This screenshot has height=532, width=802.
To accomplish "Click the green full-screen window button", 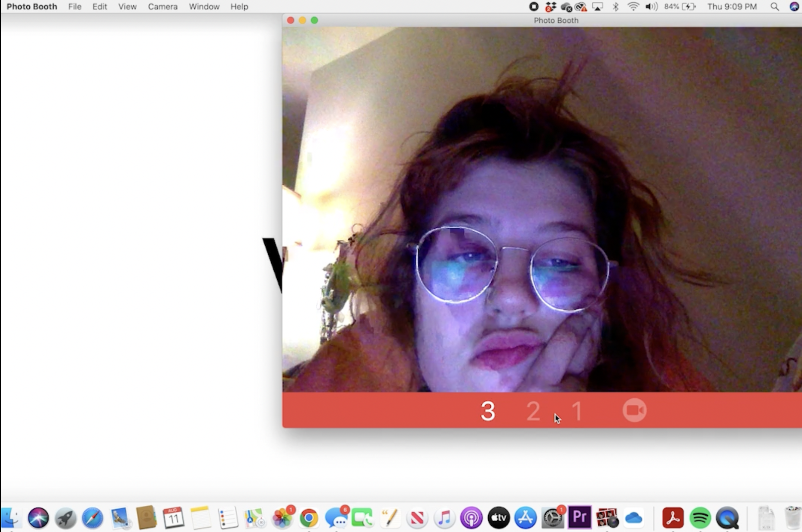I will (314, 20).
